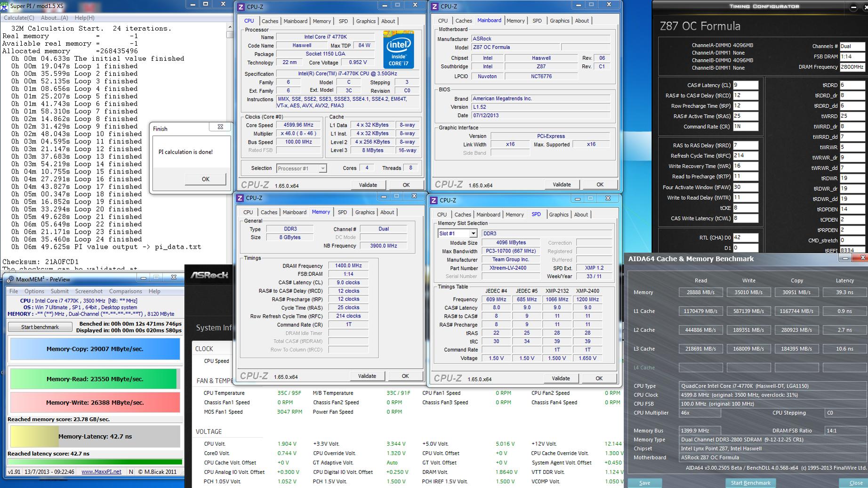Open the www.MaxxPI.net link
Screen dimensions: 868x488
101,472
